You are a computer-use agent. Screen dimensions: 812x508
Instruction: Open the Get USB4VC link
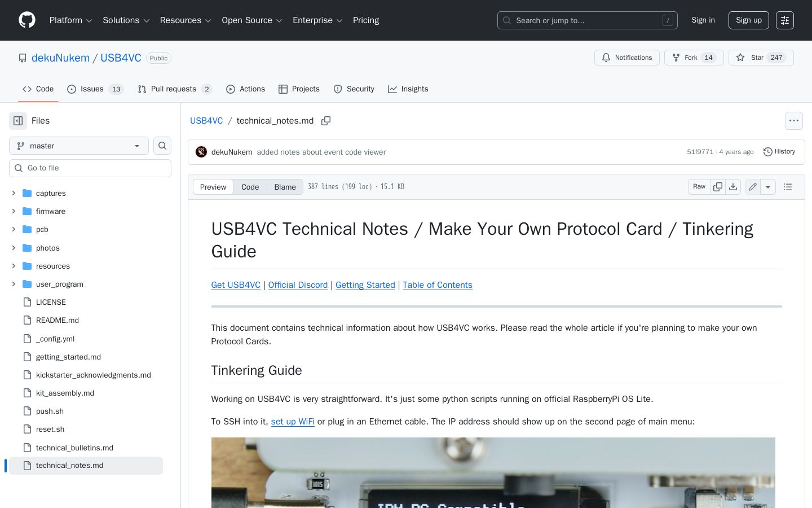[x=236, y=285]
